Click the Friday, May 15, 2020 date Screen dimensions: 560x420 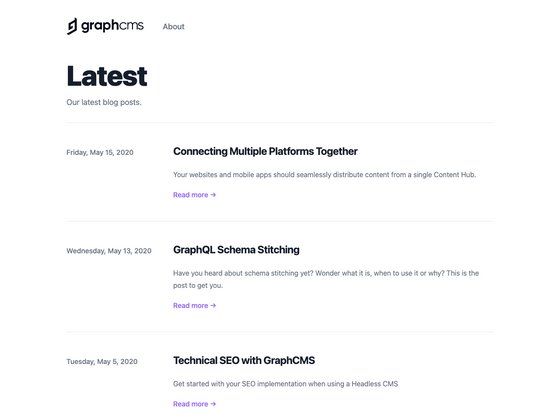pyautogui.click(x=100, y=152)
